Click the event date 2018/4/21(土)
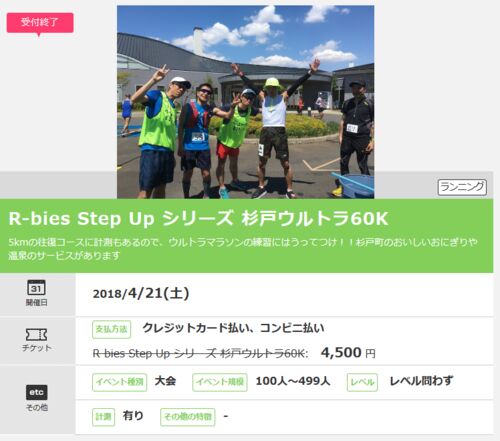Viewport: 500px width, 441px height. (141, 294)
